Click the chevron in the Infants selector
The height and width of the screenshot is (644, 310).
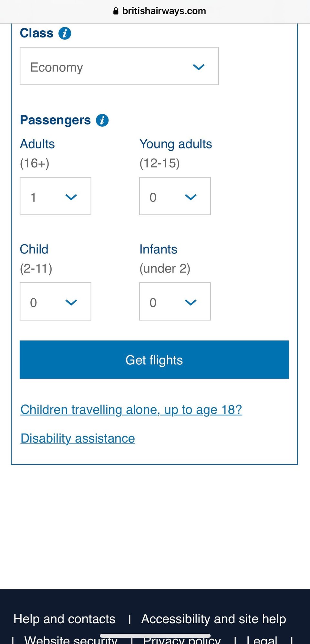[x=191, y=302]
